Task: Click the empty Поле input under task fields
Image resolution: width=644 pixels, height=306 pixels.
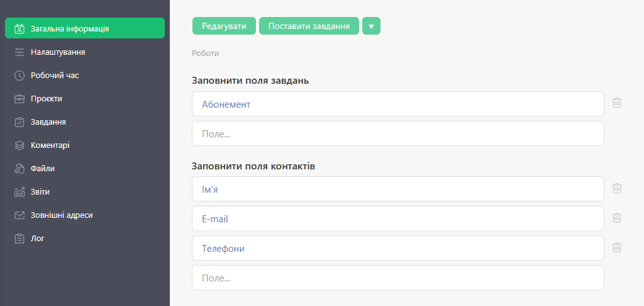Action: pos(397,133)
